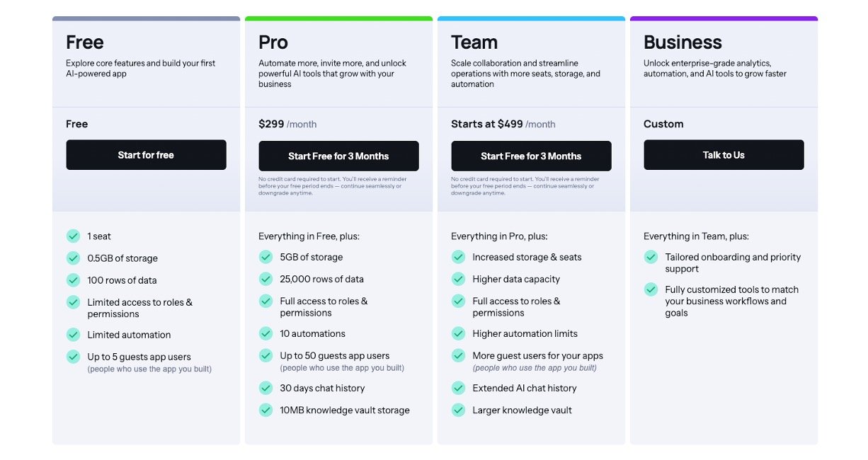Click the checkmark for "Extended AI chat history"
Screen dimensions: 868x460
[x=458, y=388]
